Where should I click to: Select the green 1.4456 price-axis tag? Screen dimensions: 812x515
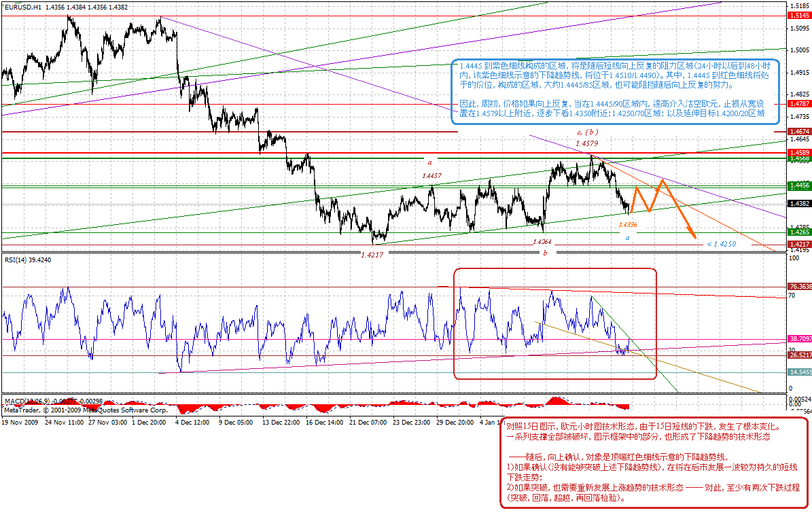800,185
